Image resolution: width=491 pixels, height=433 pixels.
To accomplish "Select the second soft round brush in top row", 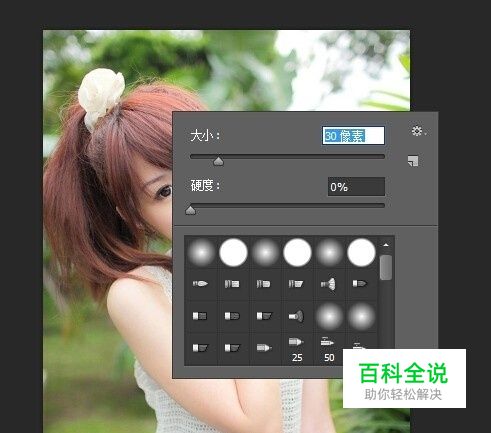I will click(265, 252).
